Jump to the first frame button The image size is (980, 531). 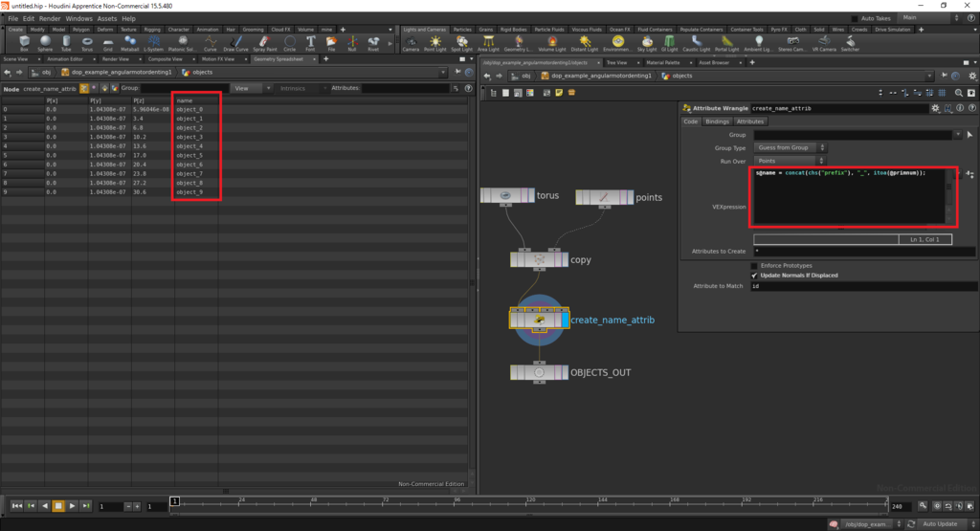(17, 506)
